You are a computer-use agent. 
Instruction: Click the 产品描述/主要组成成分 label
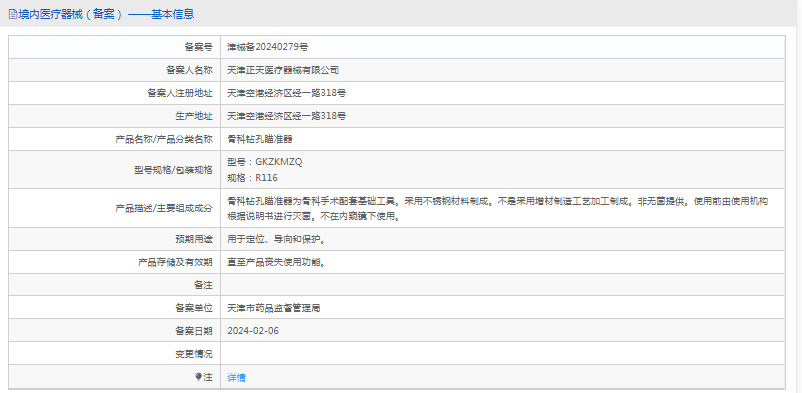coord(164,208)
